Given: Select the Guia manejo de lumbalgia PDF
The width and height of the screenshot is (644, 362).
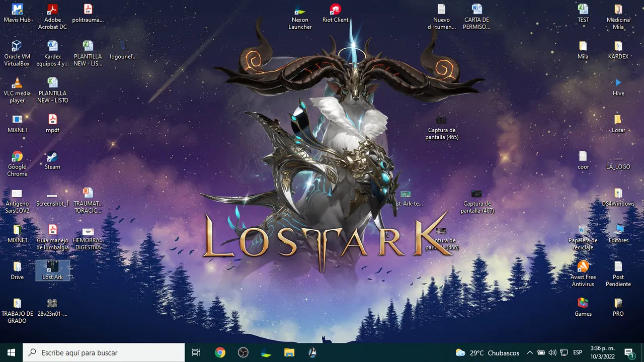Looking at the screenshot, I should [x=52, y=237].
